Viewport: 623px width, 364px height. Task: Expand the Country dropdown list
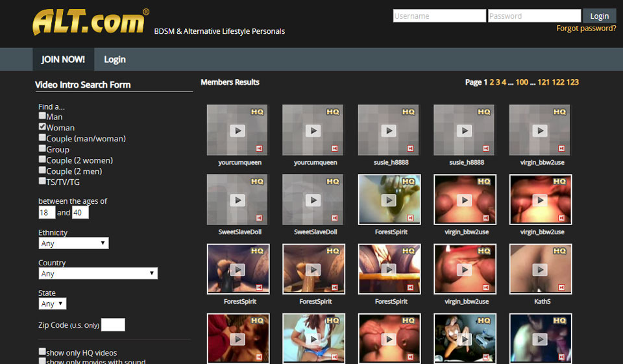click(97, 274)
